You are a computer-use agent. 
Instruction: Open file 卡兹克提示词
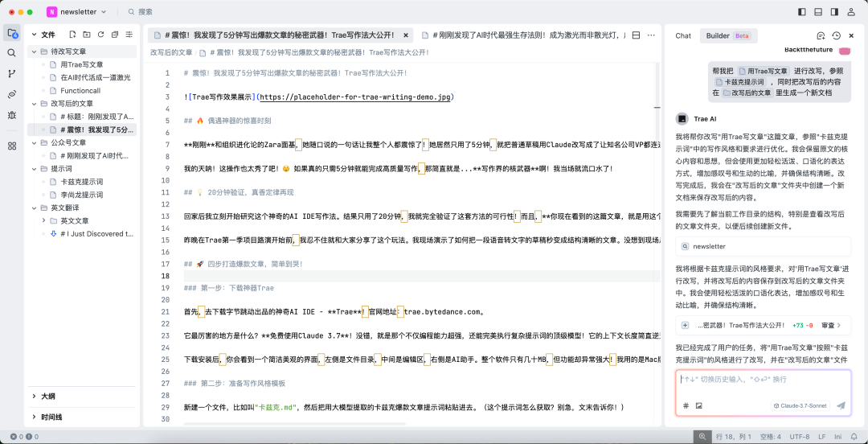[81, 182]
